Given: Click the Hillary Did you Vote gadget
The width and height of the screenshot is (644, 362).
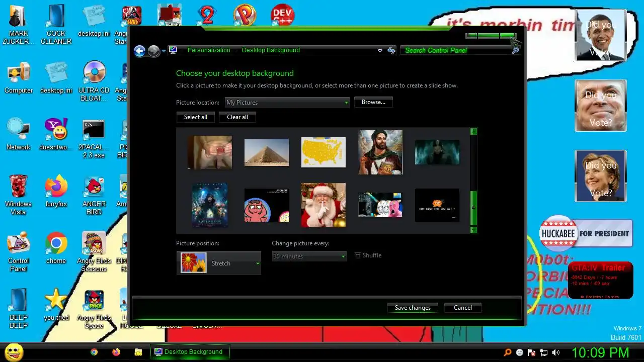Looking at the screenshot, I should pyautogui.click(x=600, y=176).
